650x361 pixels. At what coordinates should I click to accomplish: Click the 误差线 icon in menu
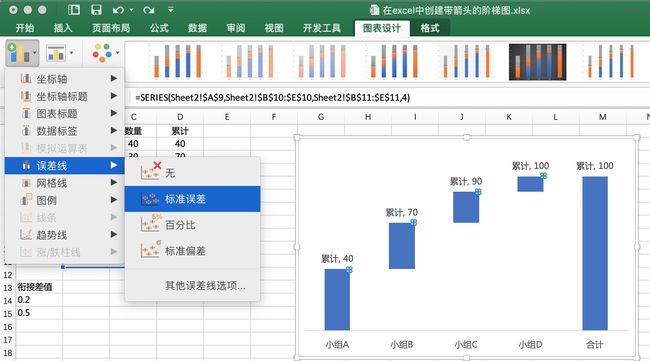click(x=26, y=165)
